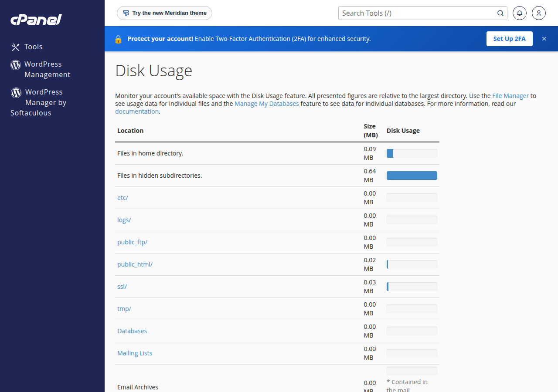558x392 pixels.
Task: Click the Disk Usage page heading
Action: pyautogui.click(x=153, y=71)
